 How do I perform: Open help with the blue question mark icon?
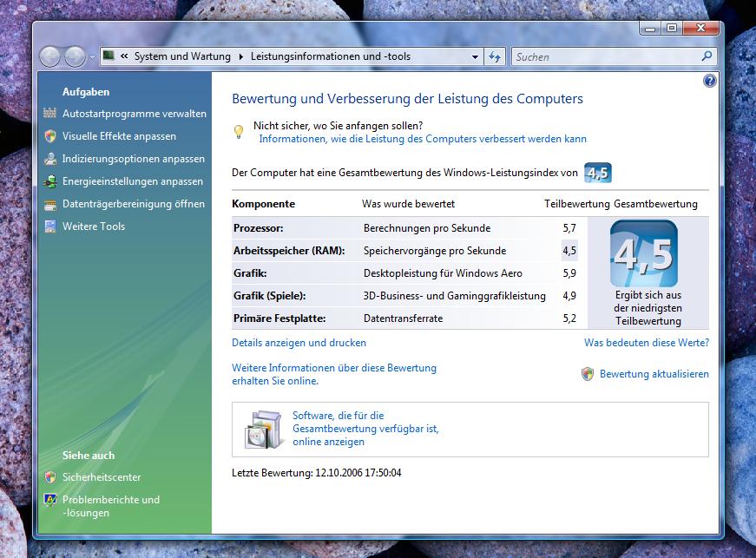coord(709,81)
